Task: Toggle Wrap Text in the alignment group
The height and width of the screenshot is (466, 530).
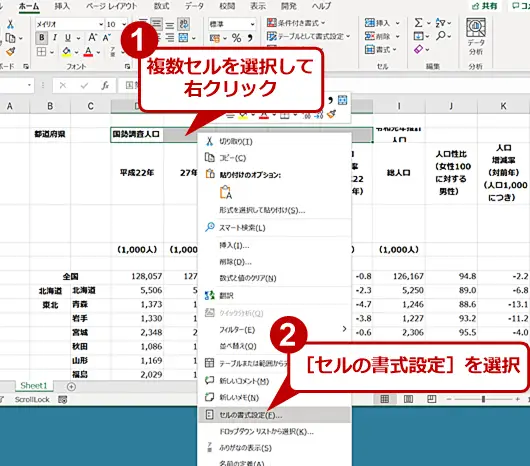Action: point(184,24)
